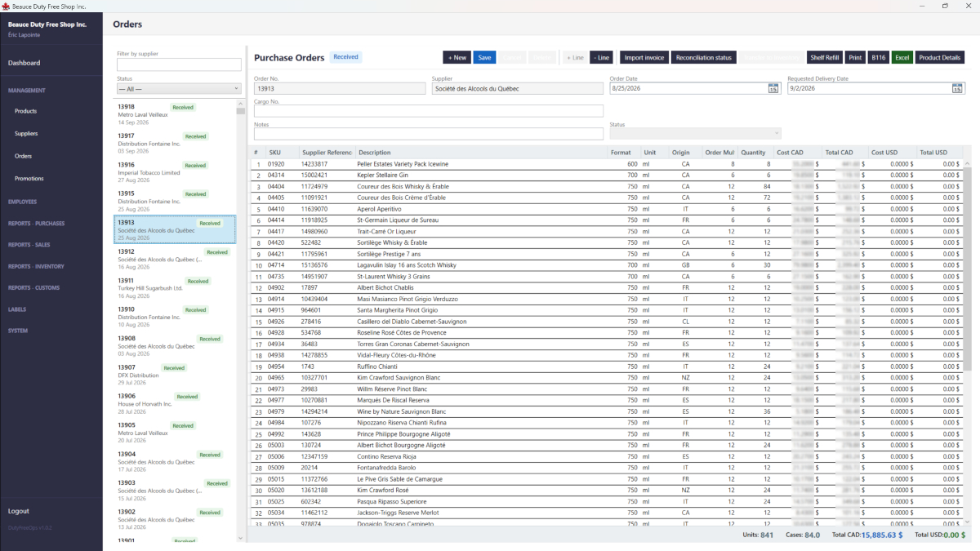The width and height of the screenshot is (980, 551).
Task: Click the Received badge beside Purchase Orders
Action: point(345,57)
